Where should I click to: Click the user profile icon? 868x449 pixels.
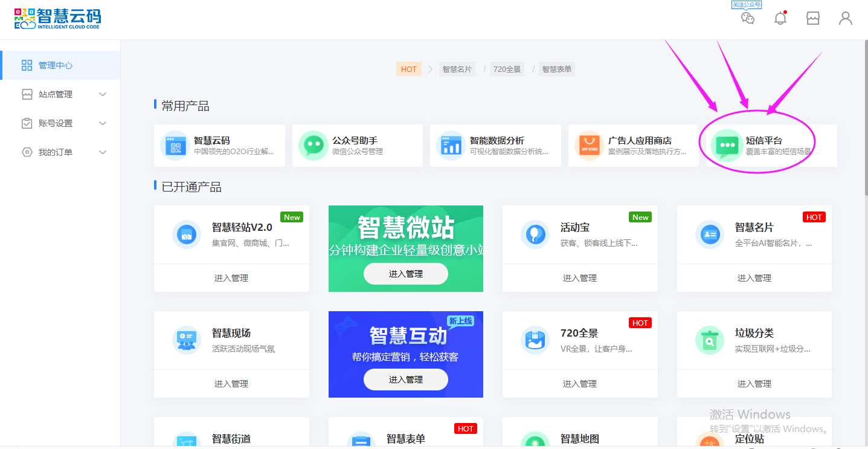tap(845, 18)
